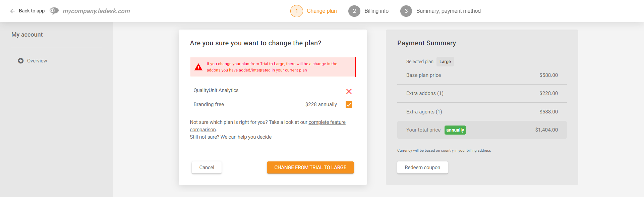The width and height of the screenshot is (644, 197).
Task: Click the Redeem coupon button
Action: (422, 167)
